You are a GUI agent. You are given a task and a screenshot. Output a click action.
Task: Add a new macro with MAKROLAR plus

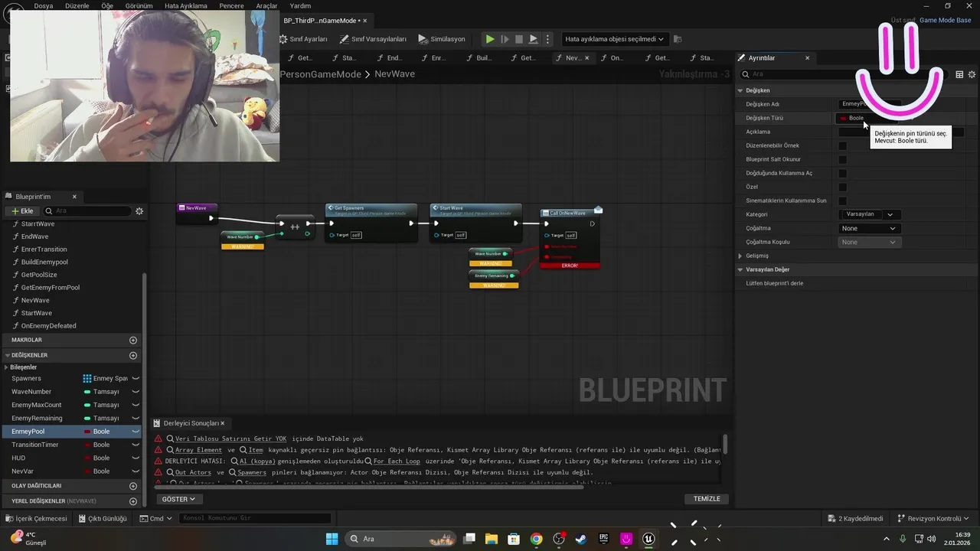133,340
